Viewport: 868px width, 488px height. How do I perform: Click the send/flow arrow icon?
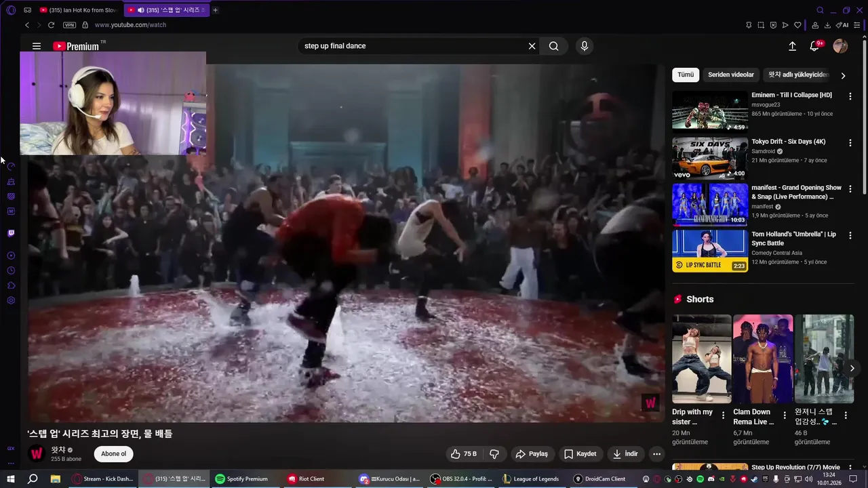click(785, 25)
